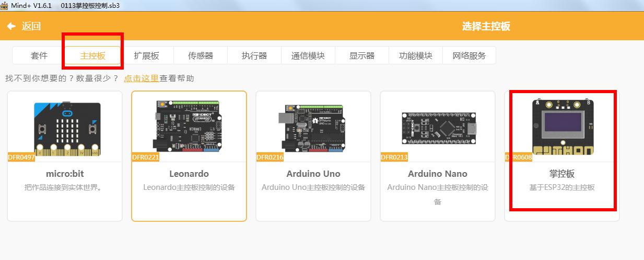Click the DFR0213 product tag
Image resolution: width=644 pixels, height=260 pixels.
[x=394, y=157]
